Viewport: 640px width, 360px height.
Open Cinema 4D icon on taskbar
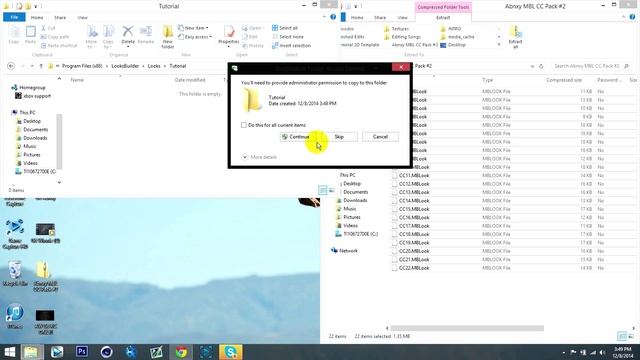(x=107, y=351)
